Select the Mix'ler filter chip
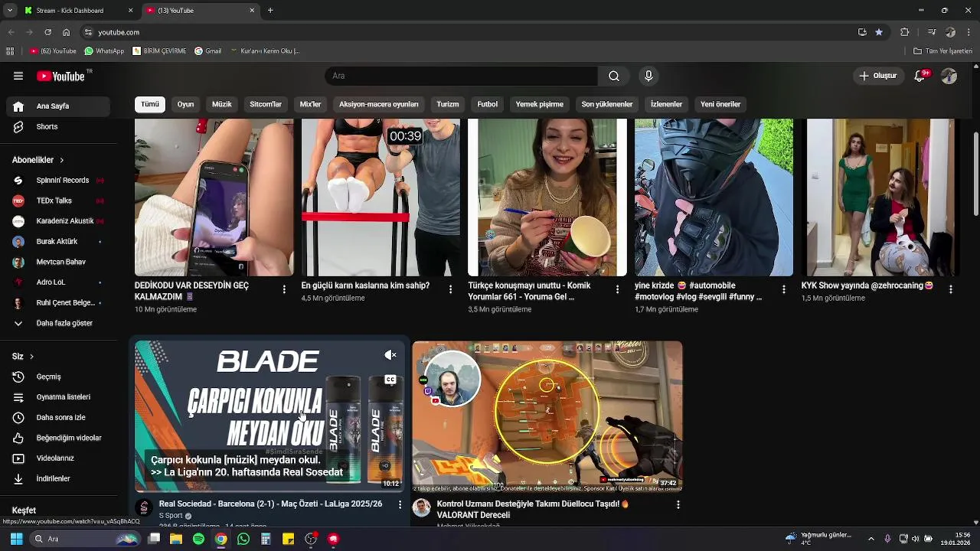This screenshot has width=980, height=551. [310, 104]
